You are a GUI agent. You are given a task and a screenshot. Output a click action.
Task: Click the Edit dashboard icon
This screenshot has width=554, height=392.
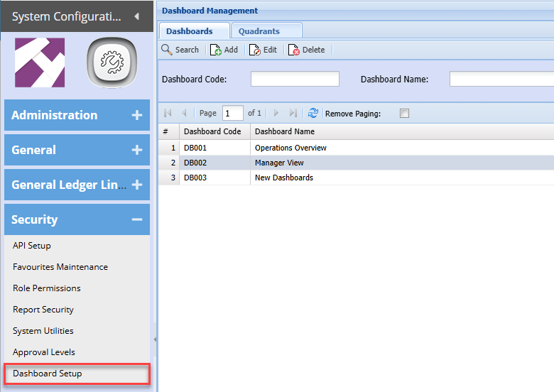255,50
